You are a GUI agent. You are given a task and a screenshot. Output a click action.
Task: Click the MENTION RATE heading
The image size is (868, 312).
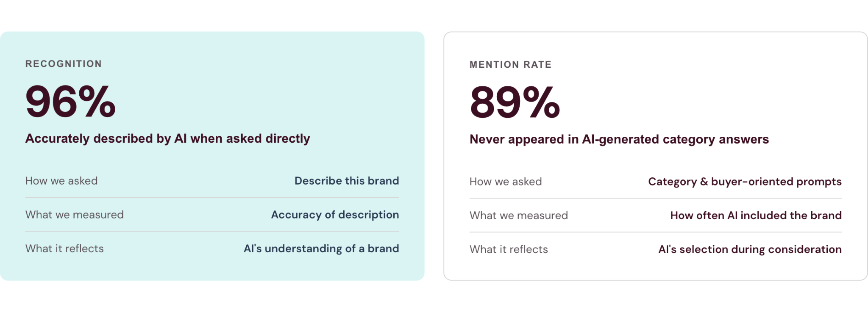511,65
